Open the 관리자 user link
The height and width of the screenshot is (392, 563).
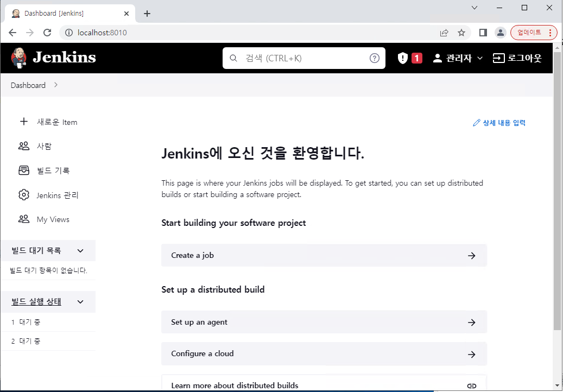pyautogui.click(x=459, y=58)
